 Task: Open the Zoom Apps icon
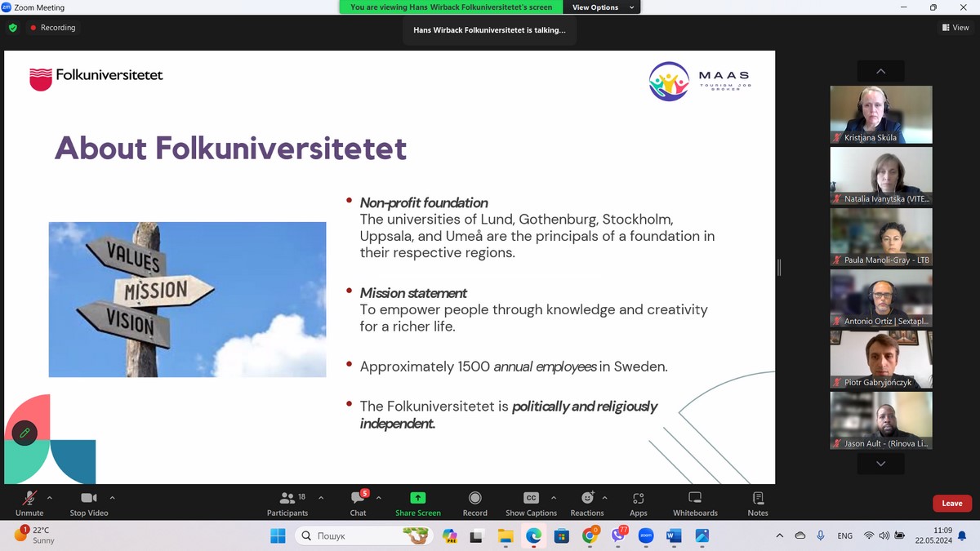coord(638,499)
